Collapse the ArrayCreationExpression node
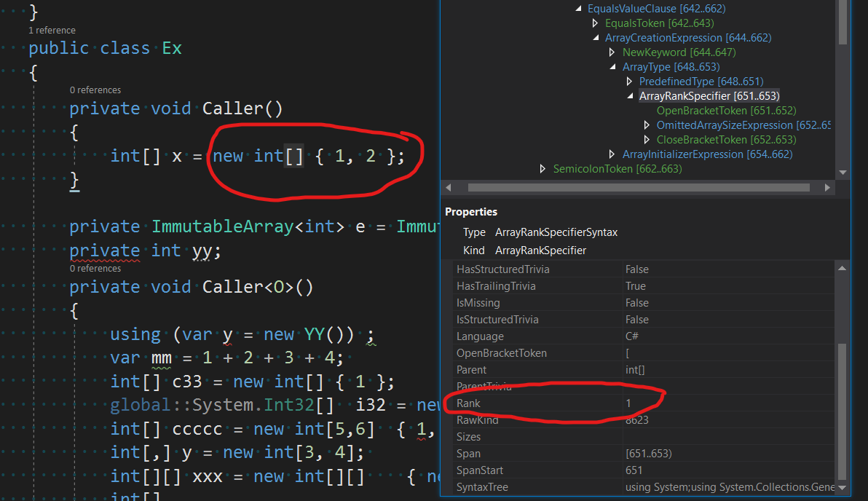This screenshot has width=868, height=501. coord(595,37)
